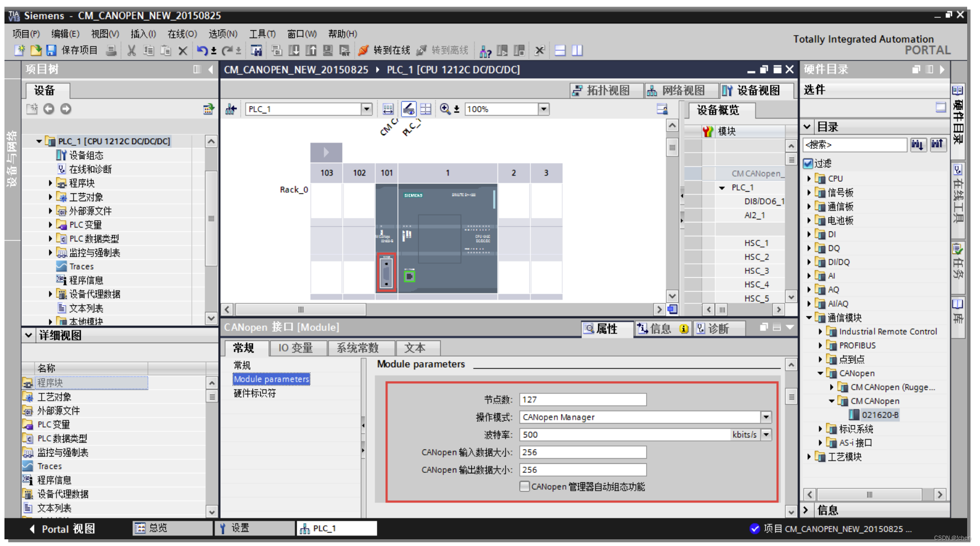Click project tree back arrow icon

pos(49,109)
